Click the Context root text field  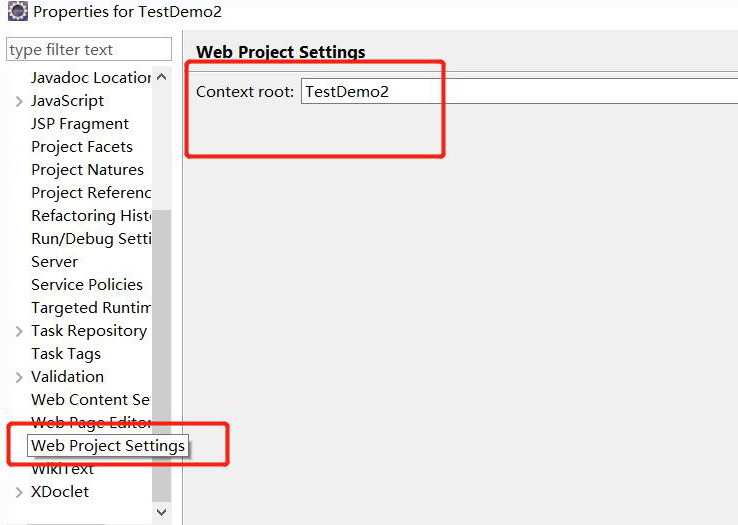[518, 91]
